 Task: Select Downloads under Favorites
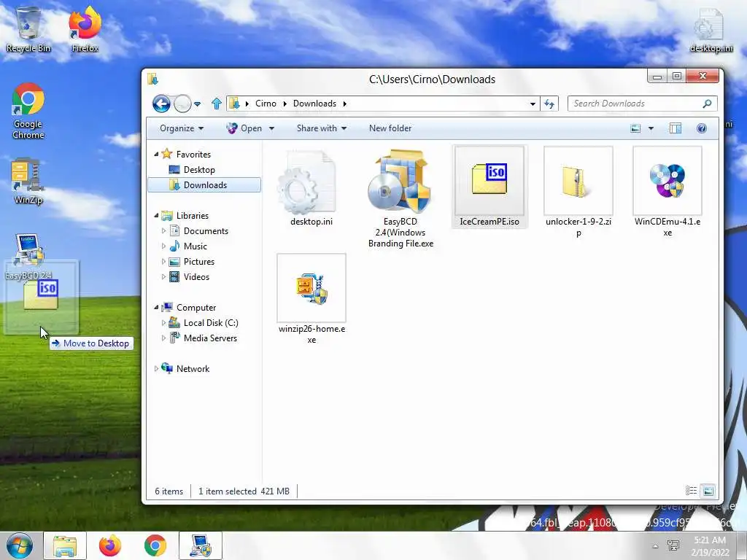204,184
